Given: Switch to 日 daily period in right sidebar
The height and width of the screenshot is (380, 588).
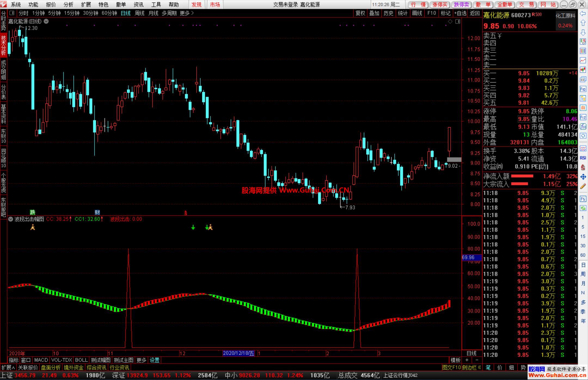Looking at the screenshot, I should tap(583, 265).
